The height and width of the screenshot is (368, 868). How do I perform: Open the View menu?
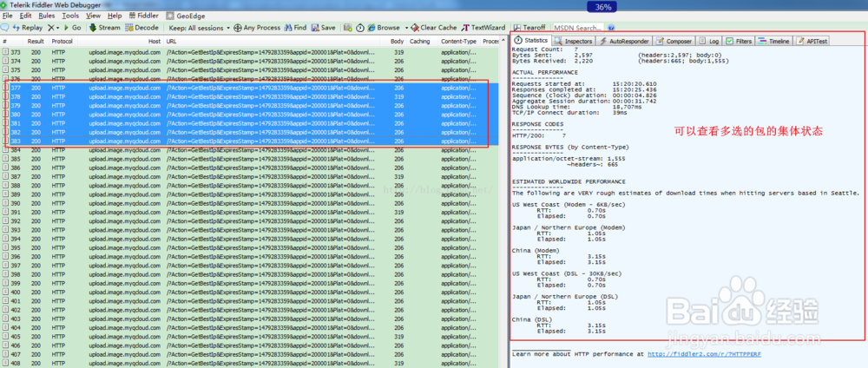coord(94,16)
